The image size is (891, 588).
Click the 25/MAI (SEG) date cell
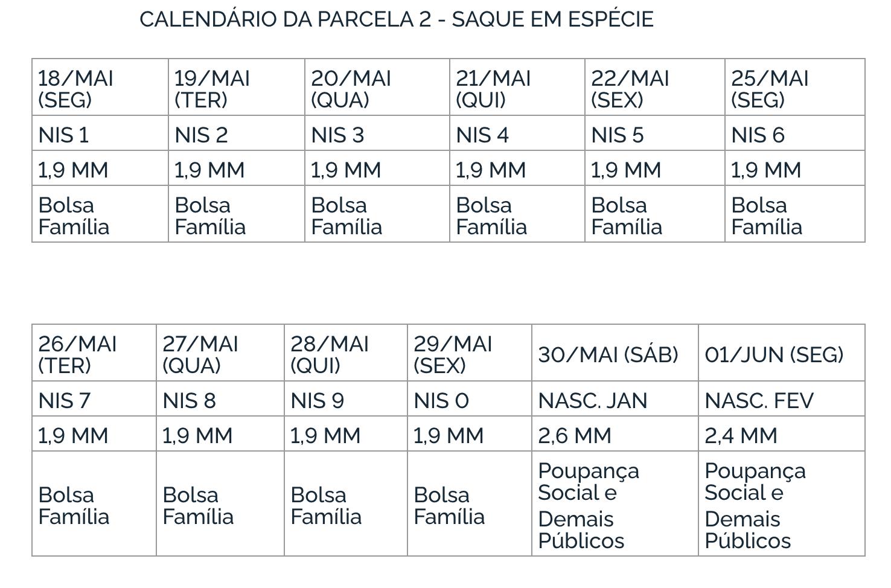(x=794, y=88)
